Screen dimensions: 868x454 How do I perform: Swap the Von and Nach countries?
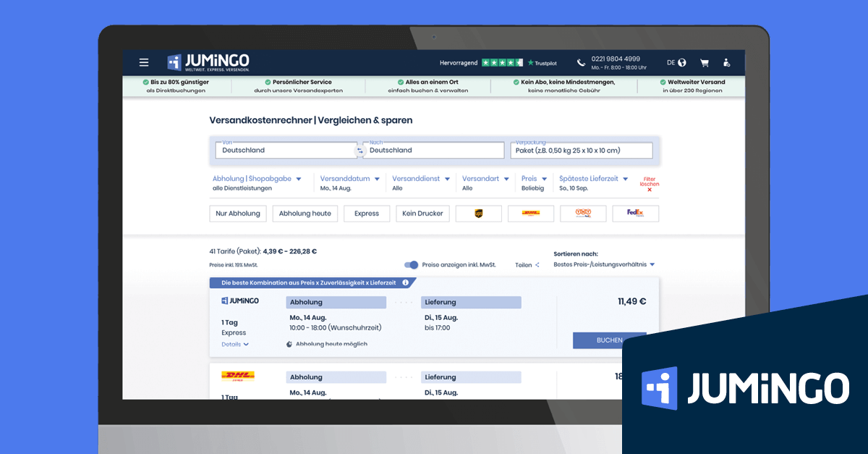359,151
